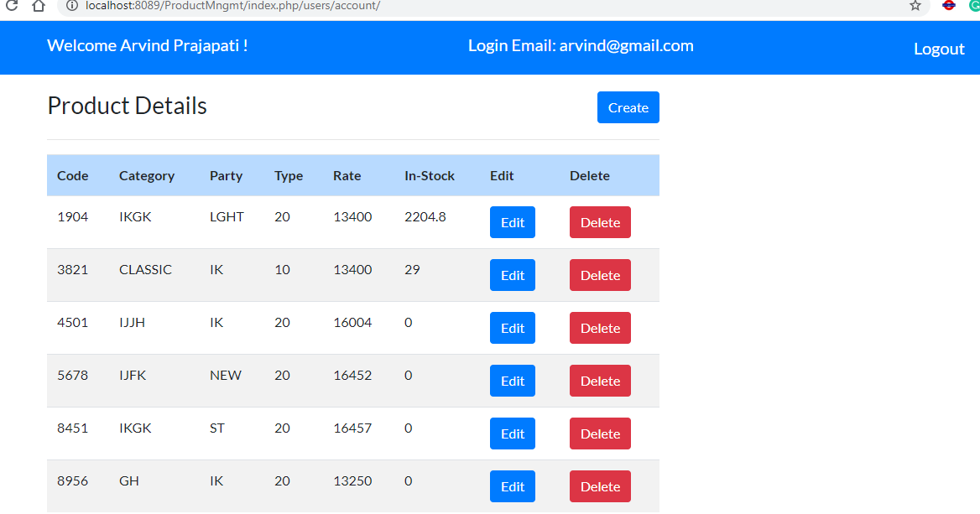Edit product with code 1904
Viewport: 980px width, 514px height.
coord(512,222)
